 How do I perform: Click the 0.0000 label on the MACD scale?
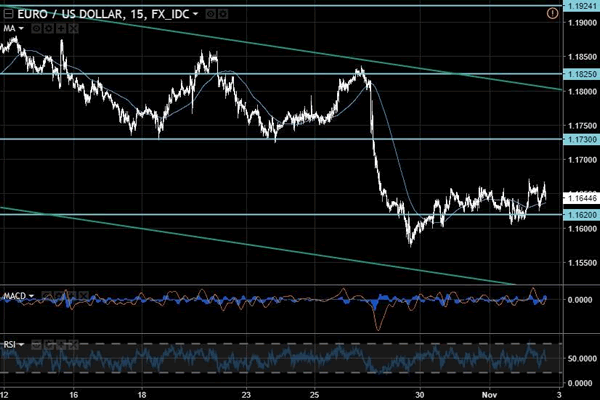[x=580, y=300]
